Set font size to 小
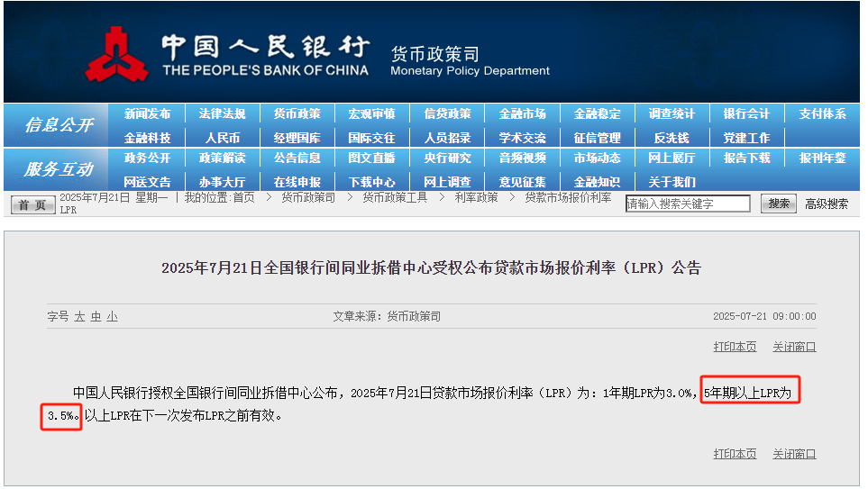Screen dimensions: 868x489 113,316
